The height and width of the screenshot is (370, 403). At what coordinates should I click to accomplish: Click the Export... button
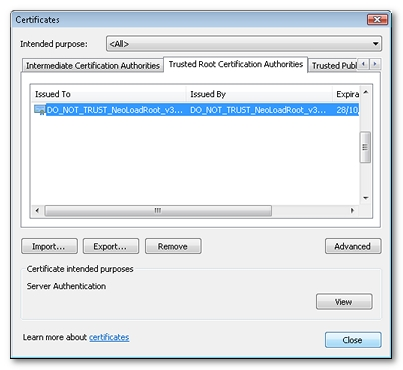111,246
